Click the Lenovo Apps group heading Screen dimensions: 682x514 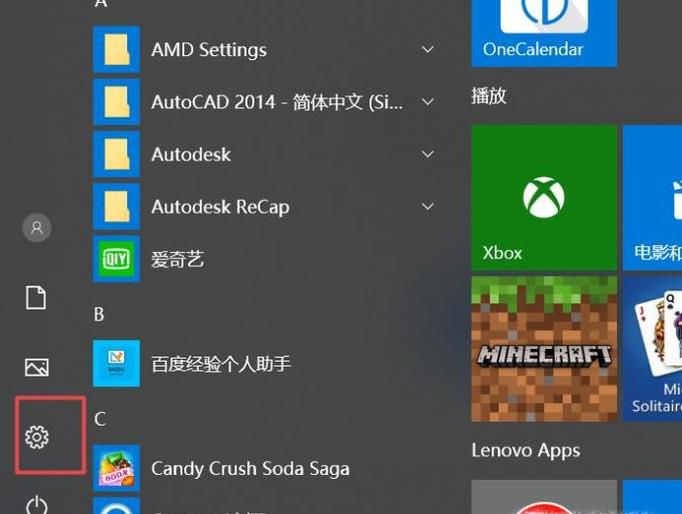[x=526, y=451]
